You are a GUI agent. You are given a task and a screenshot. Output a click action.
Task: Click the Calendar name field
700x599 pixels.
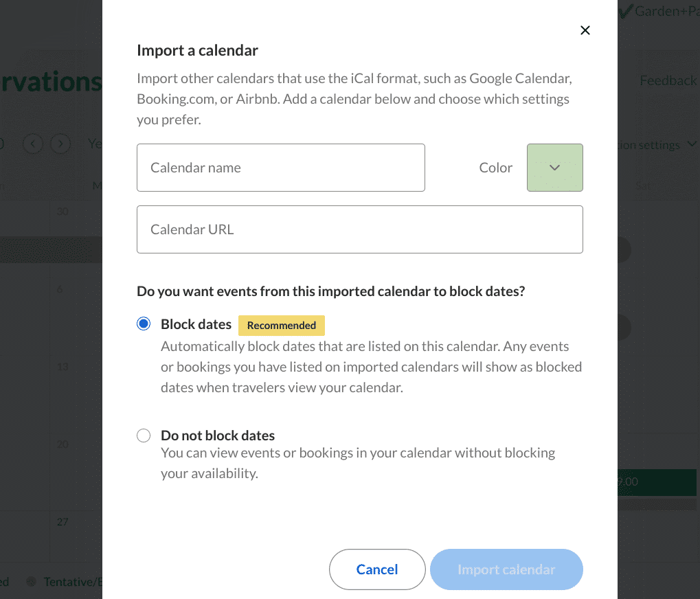point(281,167)
